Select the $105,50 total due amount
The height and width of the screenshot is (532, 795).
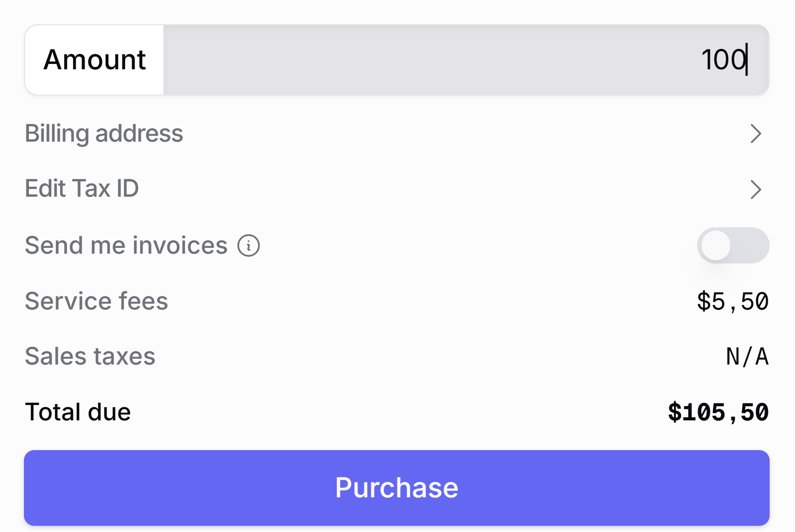click(718, 412)
